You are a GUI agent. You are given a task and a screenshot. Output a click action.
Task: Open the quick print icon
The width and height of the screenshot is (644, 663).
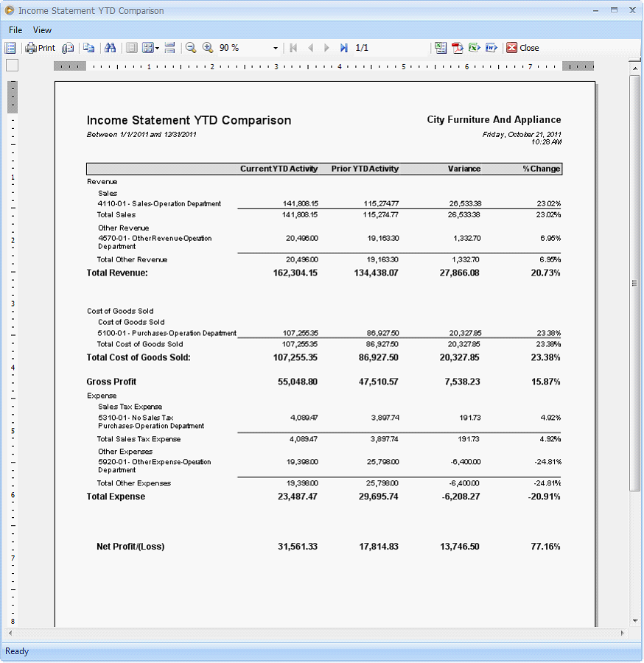pyautogui.click(x=68, y=48)
